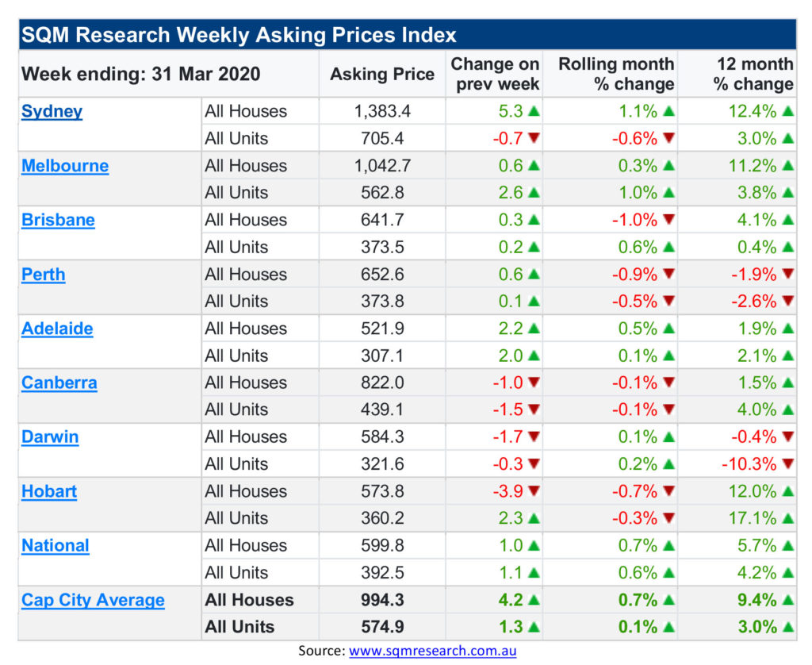Click the green arrow beside Cap City 1.3
The width and height of the screenshot is (812, 665).
(534, 627)
